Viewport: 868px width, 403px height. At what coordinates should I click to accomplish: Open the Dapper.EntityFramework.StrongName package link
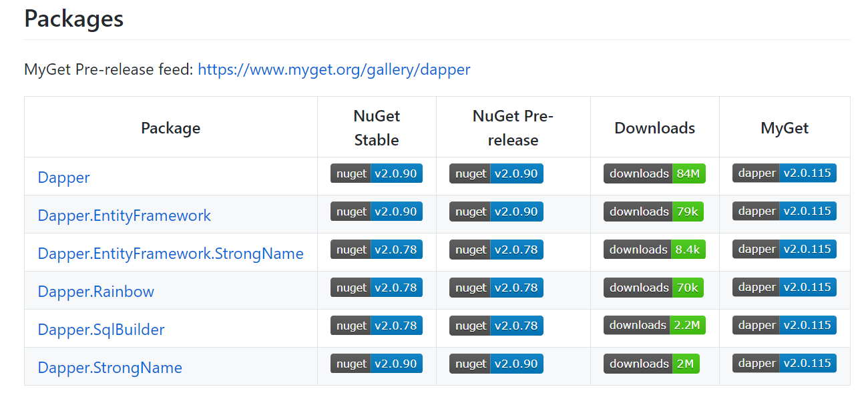click(170, 254)
